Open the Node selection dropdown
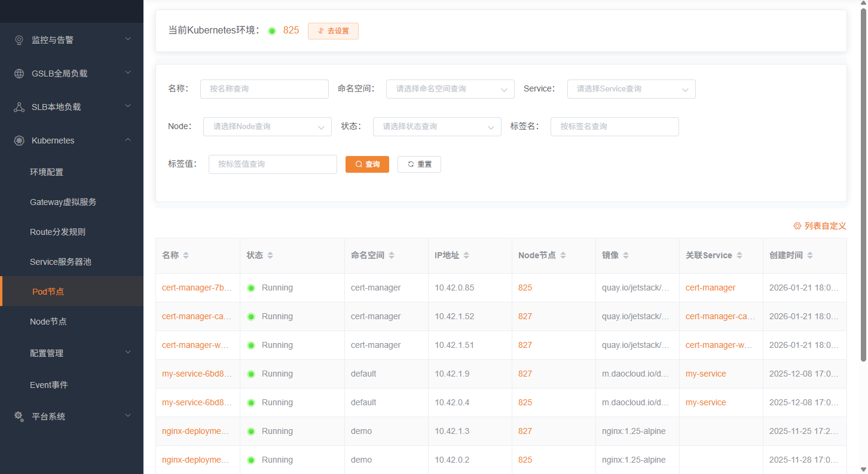868x474 pixels. 267,127
